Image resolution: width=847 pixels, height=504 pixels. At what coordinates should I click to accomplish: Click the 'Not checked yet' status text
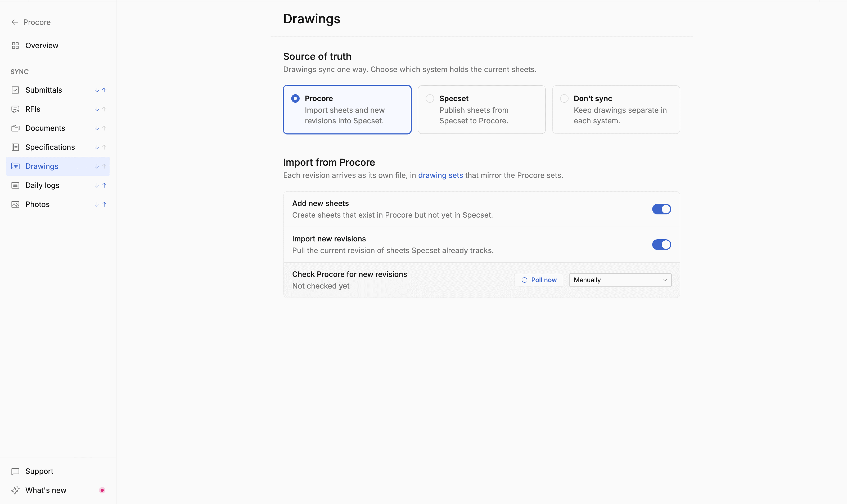[x=321, y=286]
